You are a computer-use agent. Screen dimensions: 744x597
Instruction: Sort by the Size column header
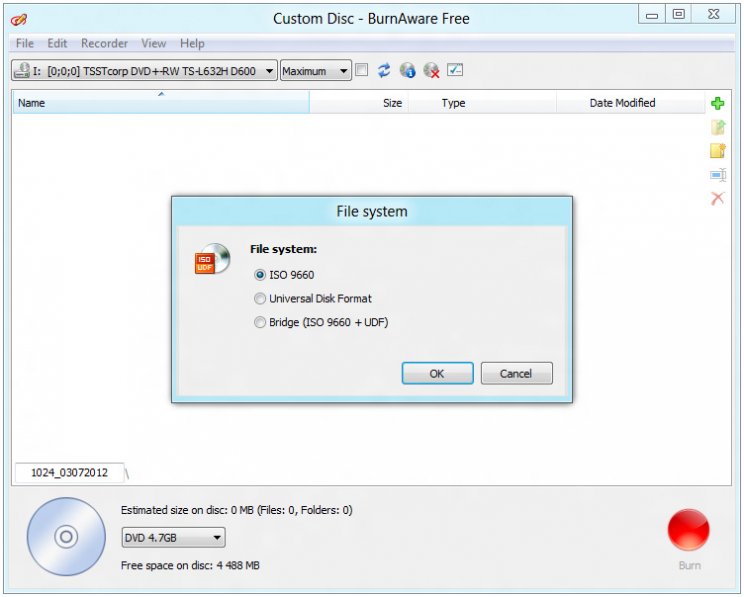tap(359, 103)
